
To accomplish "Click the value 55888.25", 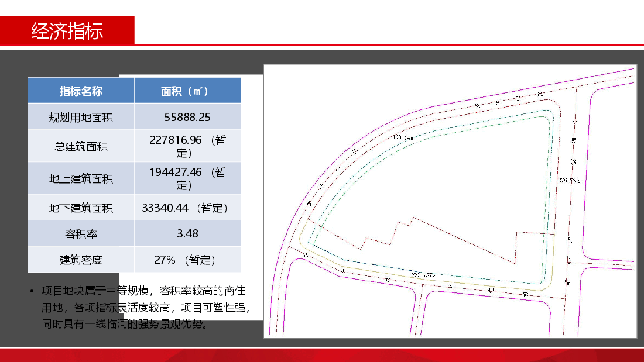I will tap(187, 117).
